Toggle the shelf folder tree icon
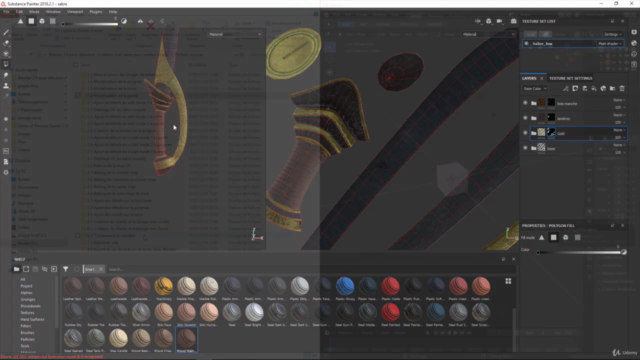 click(16, 269)
